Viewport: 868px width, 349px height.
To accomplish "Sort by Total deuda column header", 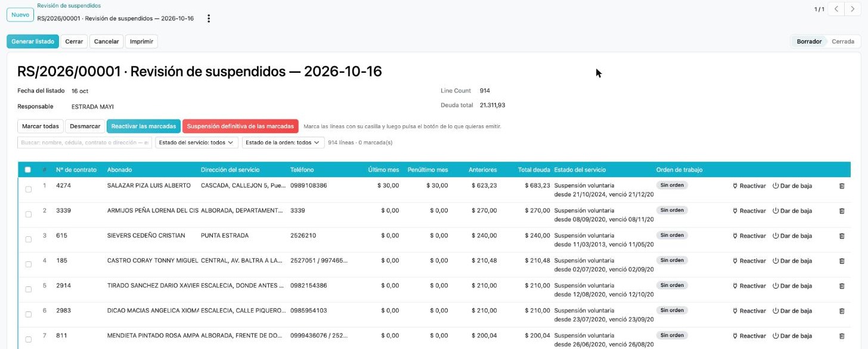I will pyautogui.click(x=534, y=170).
